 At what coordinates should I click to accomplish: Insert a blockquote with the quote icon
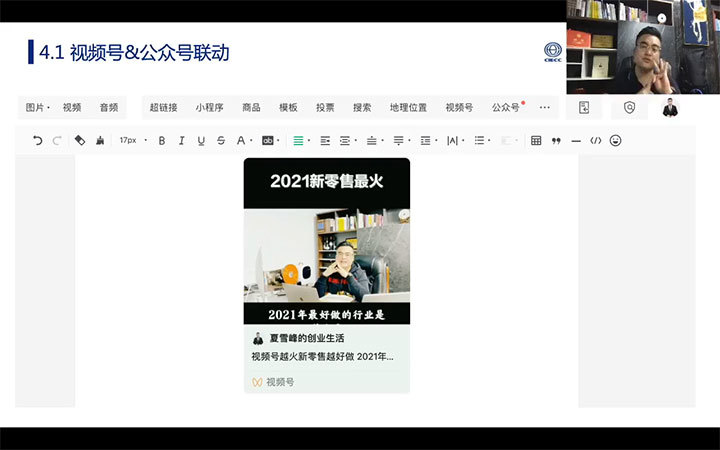556,141
